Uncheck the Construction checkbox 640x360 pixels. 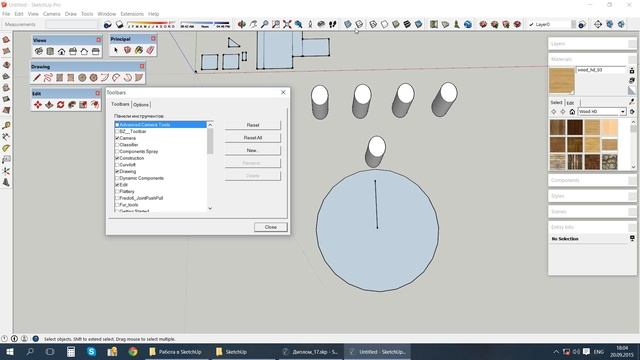click(117, 158)
